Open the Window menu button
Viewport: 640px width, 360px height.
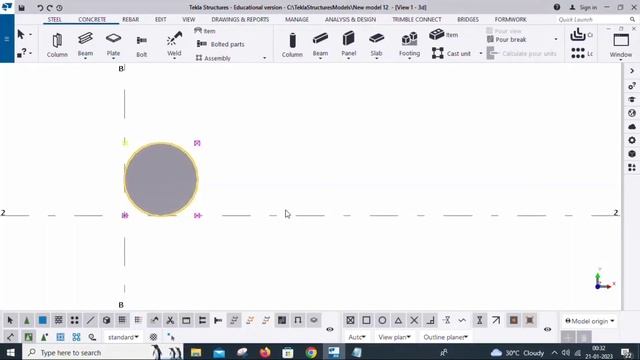(621, 45)
